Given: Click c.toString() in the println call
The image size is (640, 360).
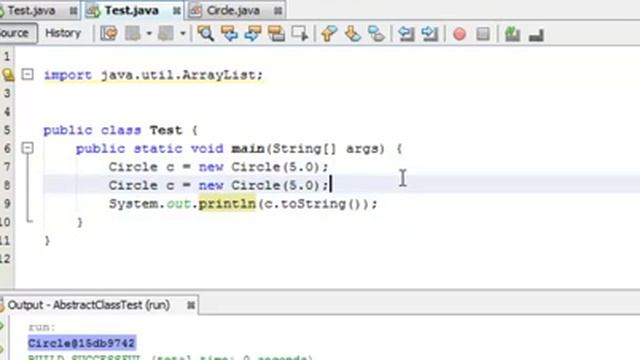Looking at the screenshot, I should pyautogui.click(x=311, y=204).
